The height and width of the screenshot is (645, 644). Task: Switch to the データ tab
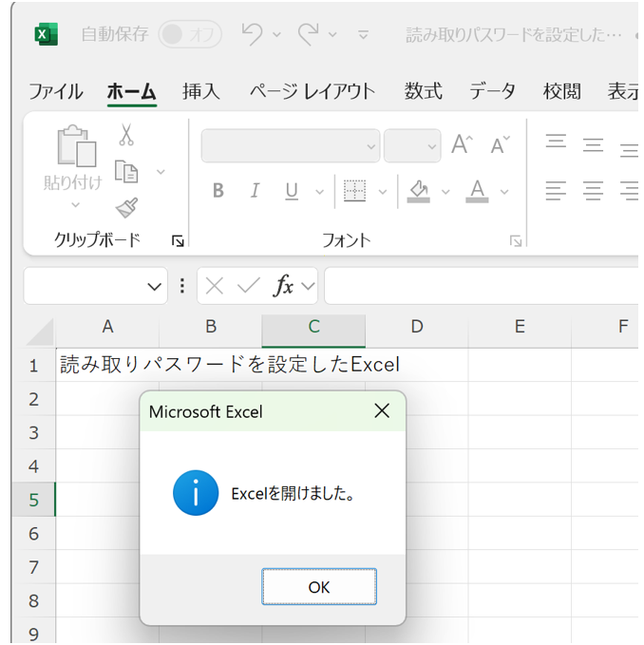[492, 91]
